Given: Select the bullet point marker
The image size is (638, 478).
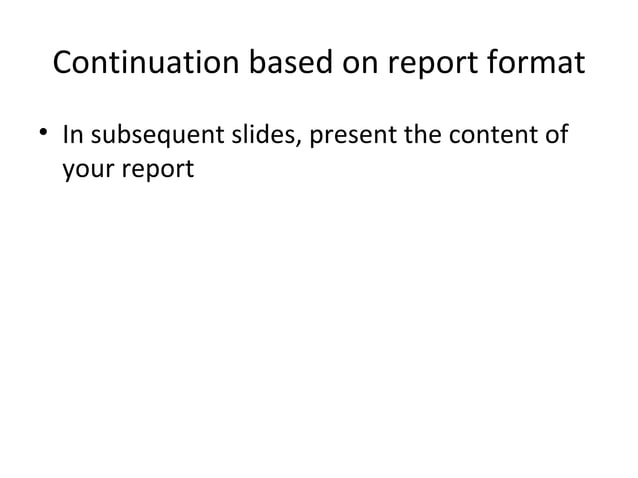Looking at the screenshot, I should 44,132.
